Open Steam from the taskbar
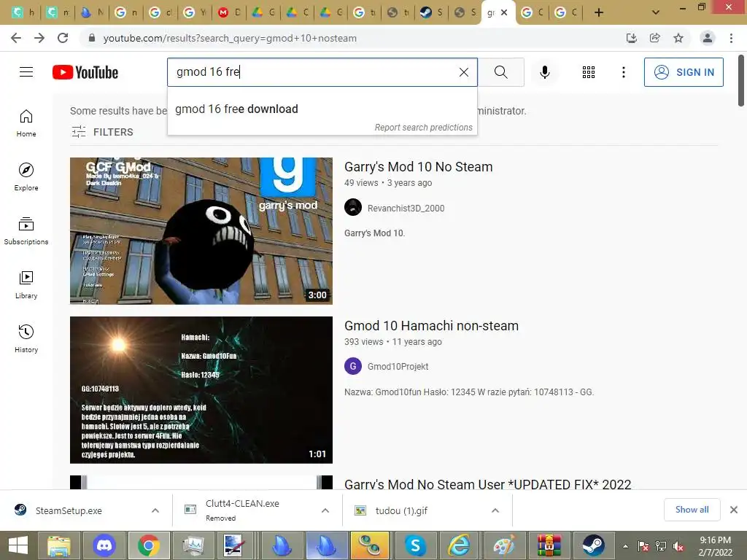 pos(594,545)
